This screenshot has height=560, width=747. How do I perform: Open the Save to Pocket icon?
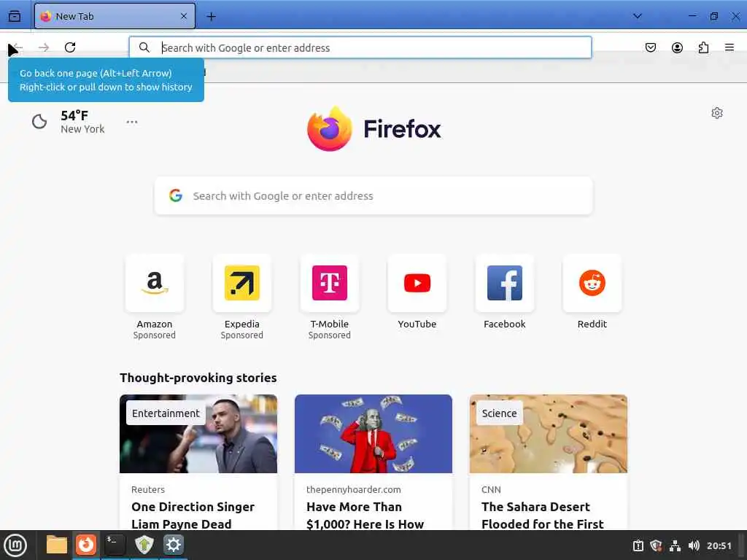[650, 47]
